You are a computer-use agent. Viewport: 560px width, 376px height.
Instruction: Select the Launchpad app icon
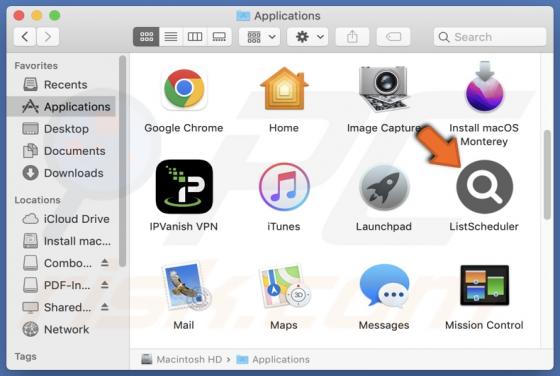point(384,187)
